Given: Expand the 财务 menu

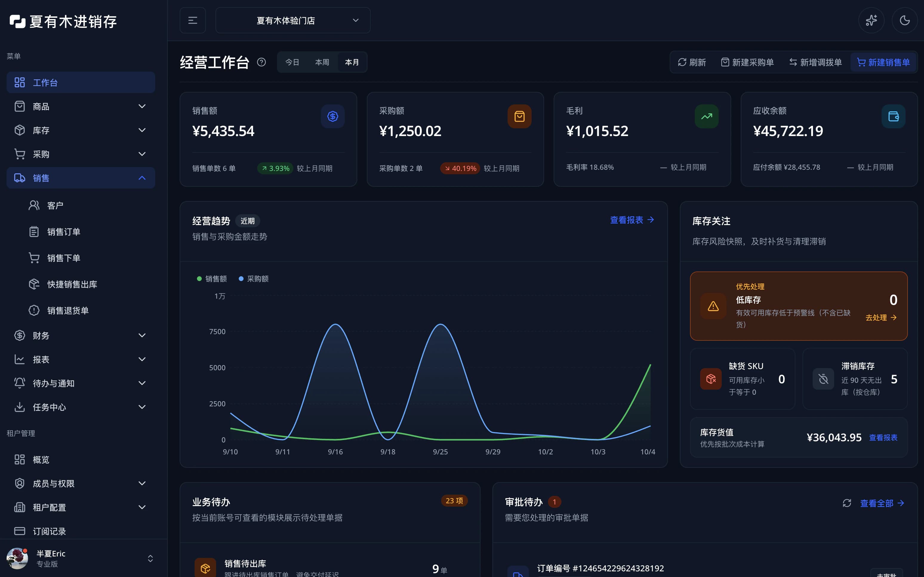Looking at the screenshot, I should pyautogui.click(x=81, y=335).
